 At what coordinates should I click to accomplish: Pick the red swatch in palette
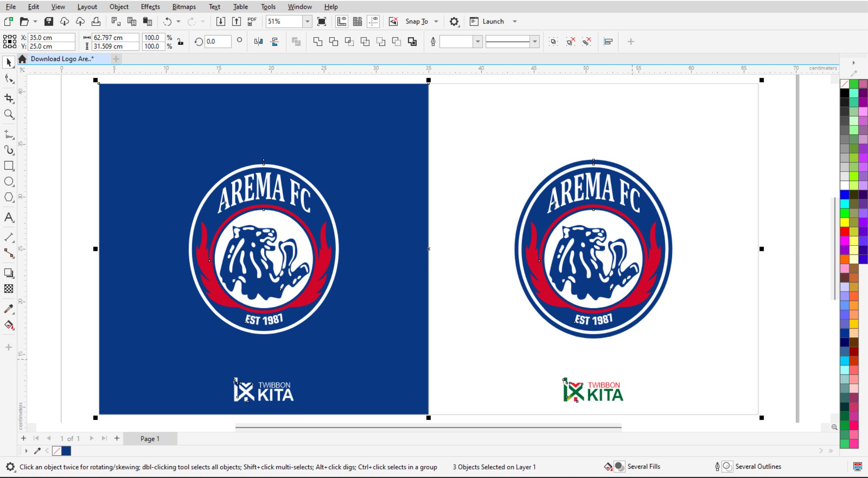click(845, 231)
